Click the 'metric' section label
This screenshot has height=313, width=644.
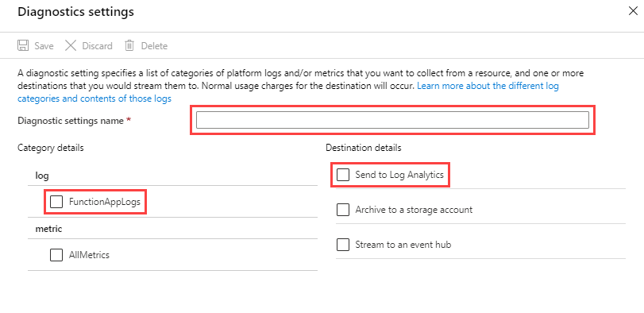[48, 229]
